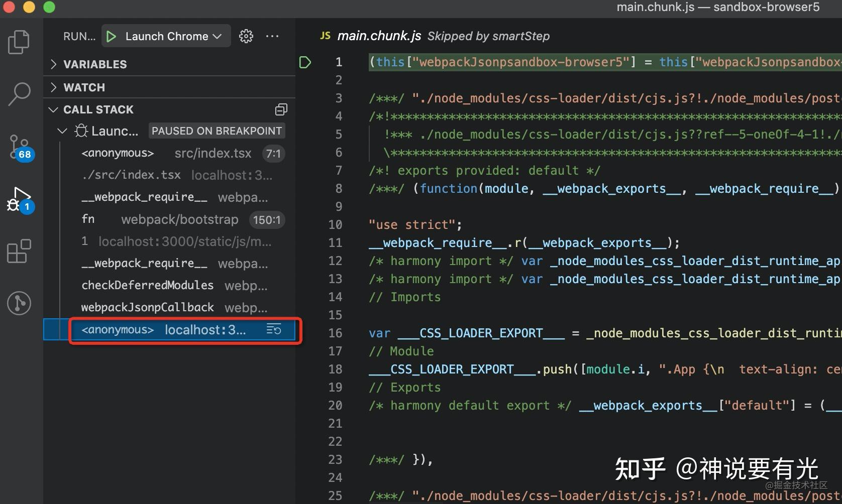This screenshot has width=842, height=504.
Task: Expand the WATCH section
Action: point(54,87)
